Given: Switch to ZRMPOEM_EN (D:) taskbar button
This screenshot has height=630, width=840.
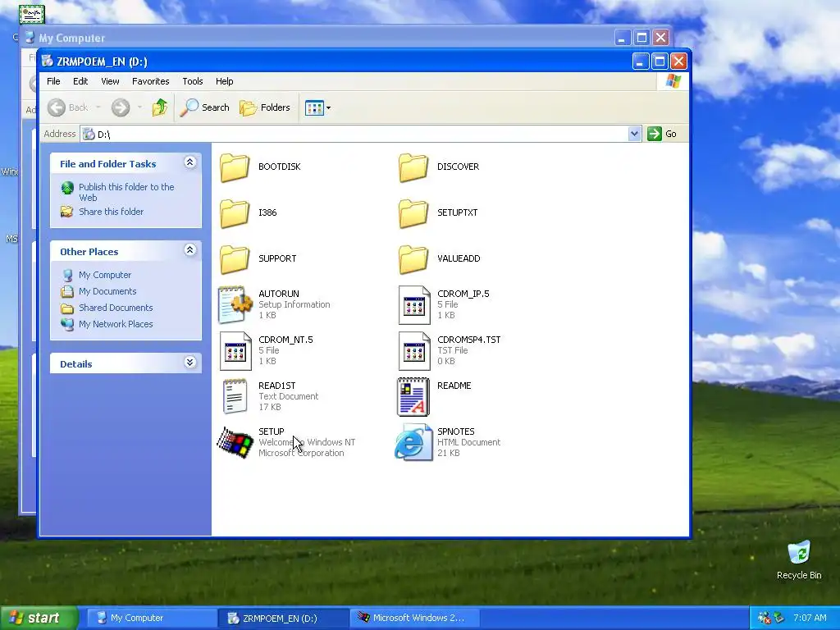Looking at the screenshot, I should [284, 618].
